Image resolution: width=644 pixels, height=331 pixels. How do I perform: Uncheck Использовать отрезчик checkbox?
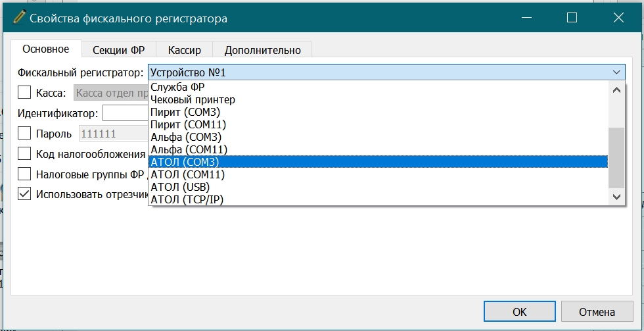(24, 193)
